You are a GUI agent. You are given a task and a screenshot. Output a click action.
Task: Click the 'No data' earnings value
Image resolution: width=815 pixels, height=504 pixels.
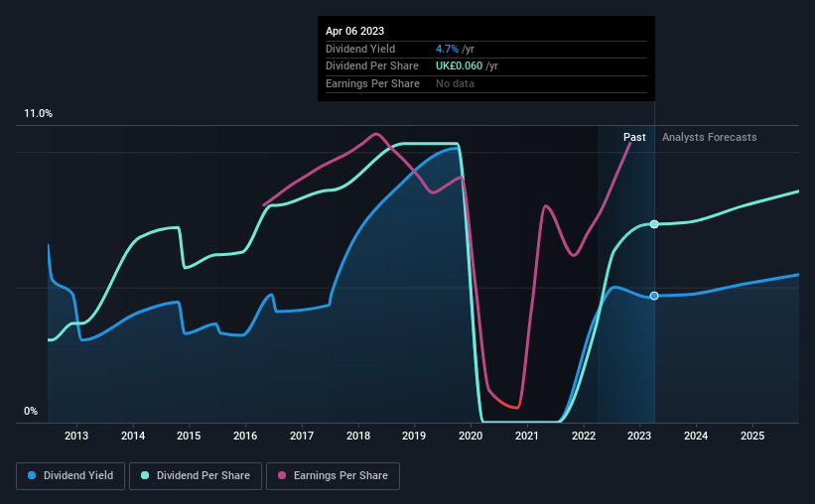pos(455,83)
